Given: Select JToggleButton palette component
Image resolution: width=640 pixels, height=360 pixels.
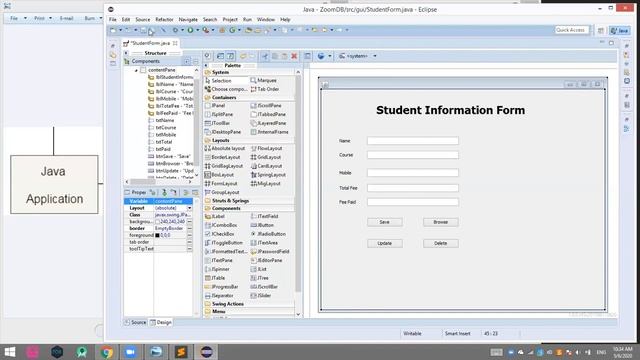Looking at the screenshot, I should tap(224, 243).
